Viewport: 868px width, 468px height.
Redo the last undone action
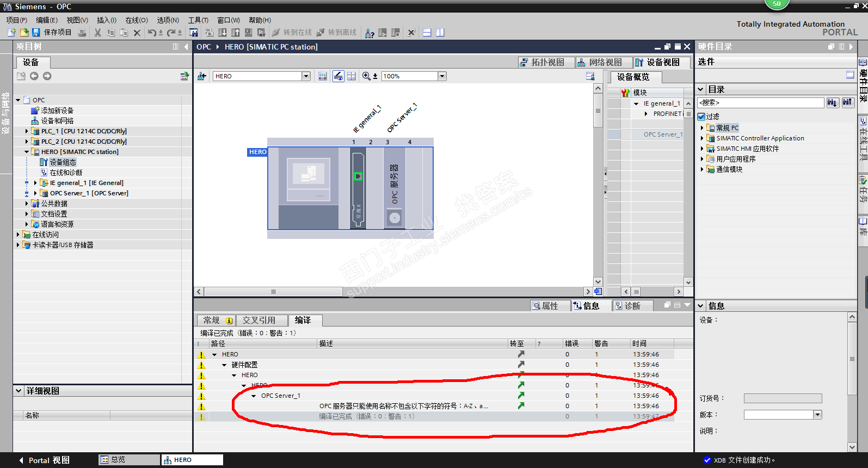coord(171,33)
